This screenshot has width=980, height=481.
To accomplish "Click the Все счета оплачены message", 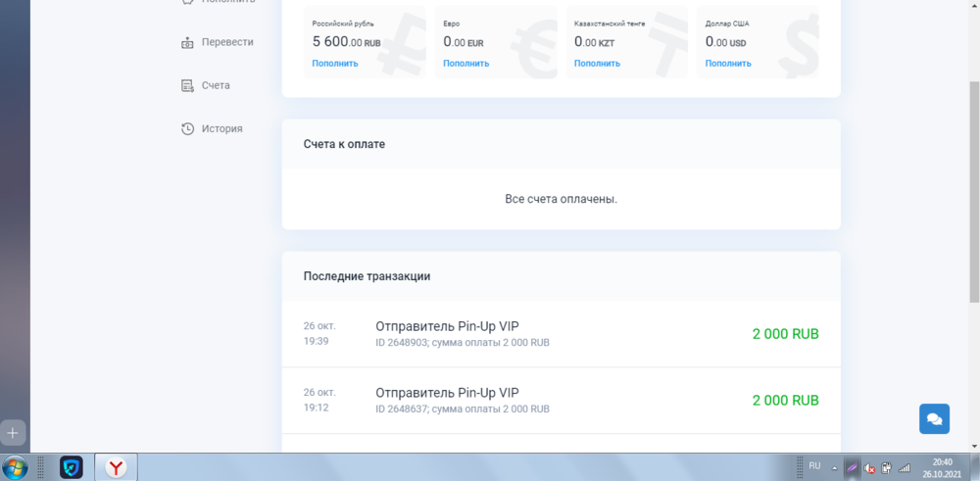I will tap(562, 199).
